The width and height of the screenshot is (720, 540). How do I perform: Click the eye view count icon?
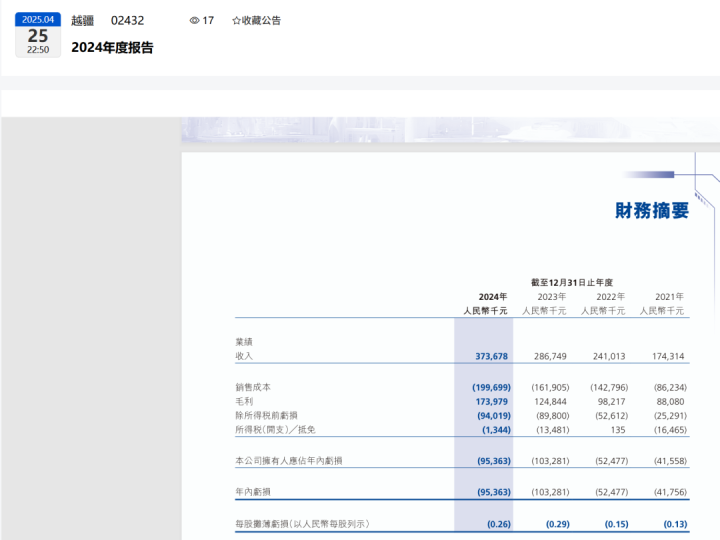(194, 20)
